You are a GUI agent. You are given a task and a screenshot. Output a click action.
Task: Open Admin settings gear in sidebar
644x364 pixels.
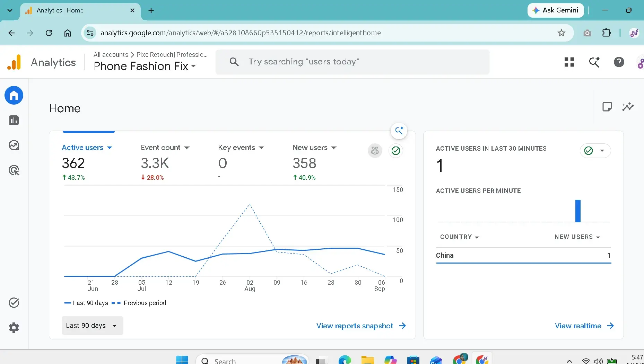click(x=14, y=328)
